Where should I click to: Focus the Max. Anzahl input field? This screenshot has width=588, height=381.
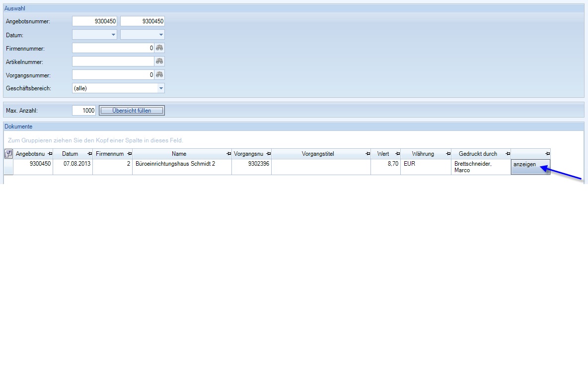[84, 111]
